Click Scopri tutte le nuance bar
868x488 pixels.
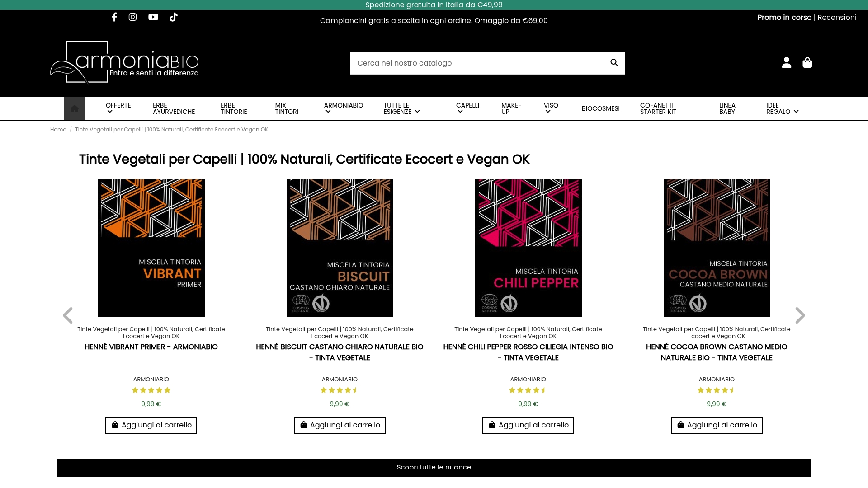coord(434,468)
